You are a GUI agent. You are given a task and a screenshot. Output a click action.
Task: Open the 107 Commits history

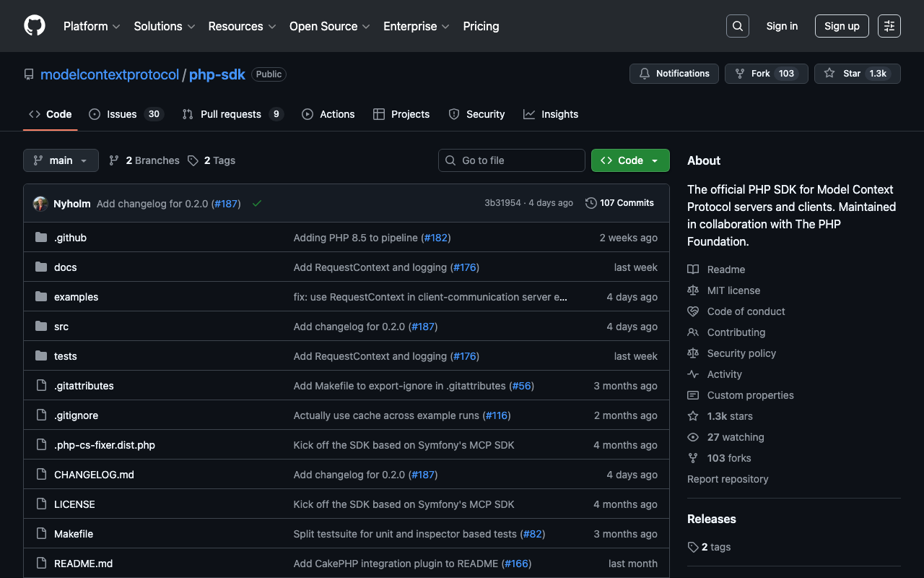click(x=619, y=203)
